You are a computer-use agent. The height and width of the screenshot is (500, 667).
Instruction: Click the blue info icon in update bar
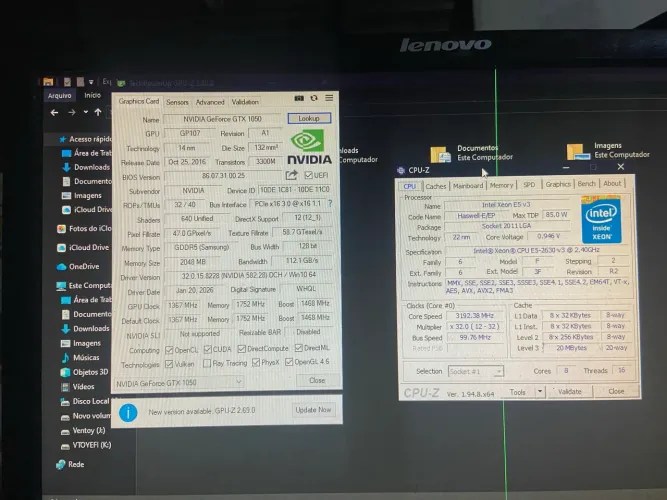(128, 412)
